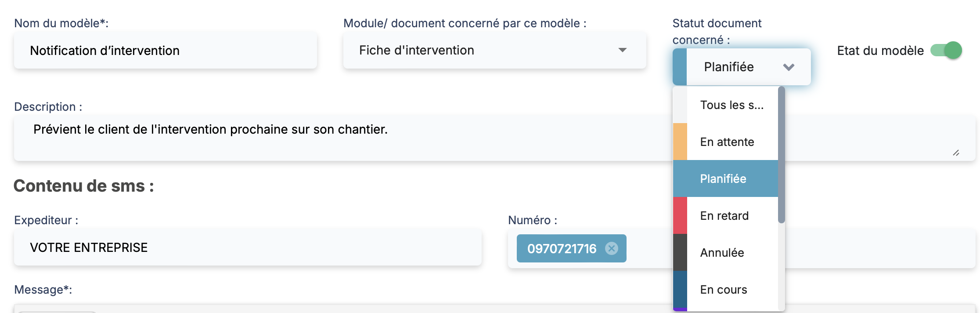Click the red color bar beside En retard
980x313 pixels.
pos(680,215)
